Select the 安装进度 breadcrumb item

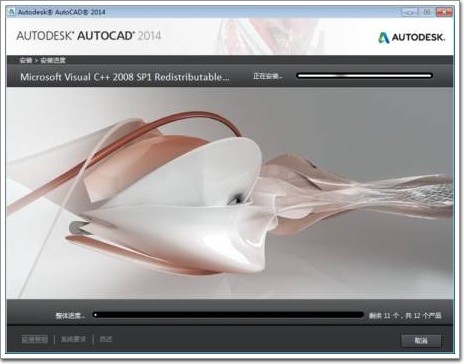pyautogui.click(x=53, y=60)
